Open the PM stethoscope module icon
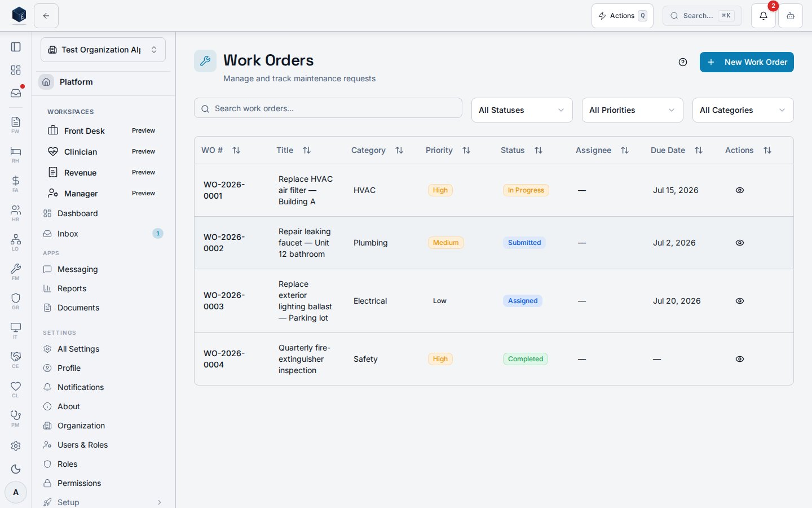The width and height of the screenshot is (812, 508). (x=16, y=418)
